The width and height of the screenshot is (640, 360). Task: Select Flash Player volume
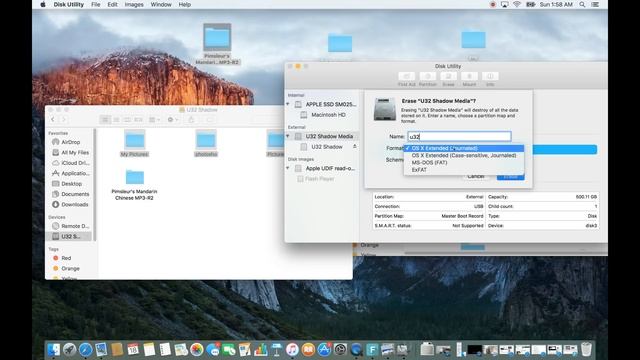coord(319,179)
